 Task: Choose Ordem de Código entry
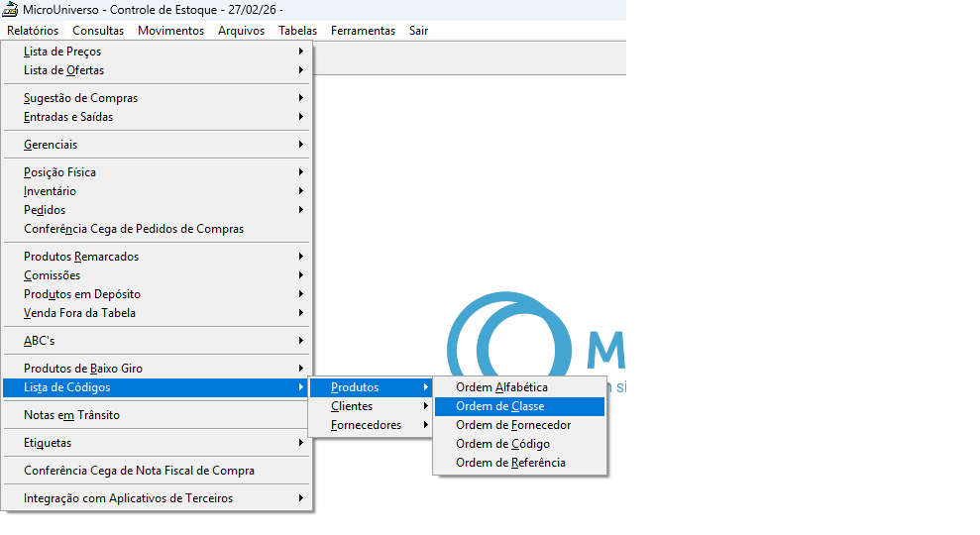[x=502, y=444]
